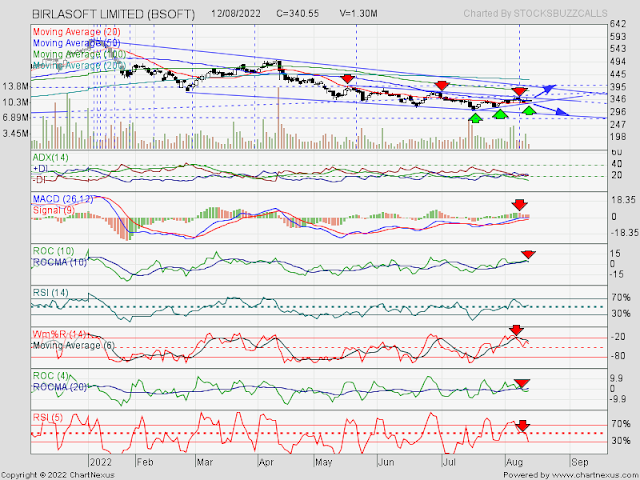
Task: Click the BIRLASOFT LIMITED (BSOFT) chart title
Action: click(x=113, y=14)
